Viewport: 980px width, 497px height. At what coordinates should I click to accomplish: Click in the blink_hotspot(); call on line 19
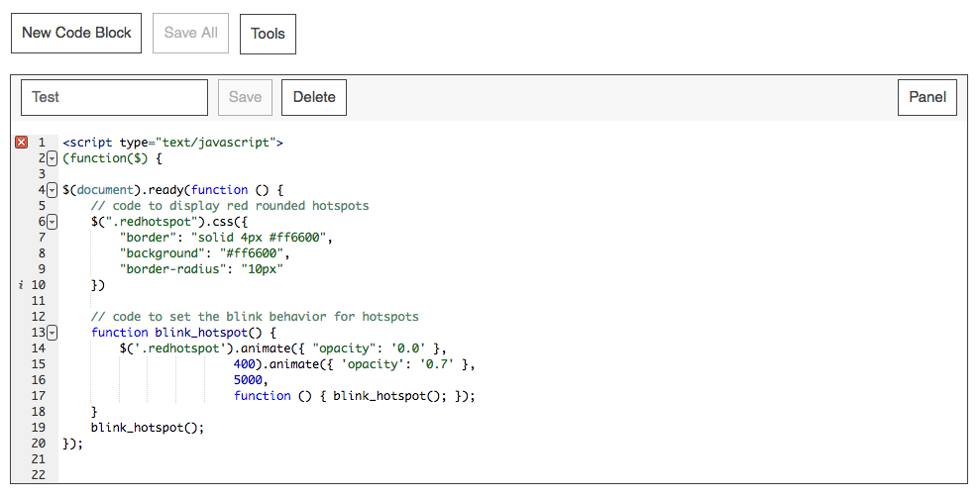[147, 428]
